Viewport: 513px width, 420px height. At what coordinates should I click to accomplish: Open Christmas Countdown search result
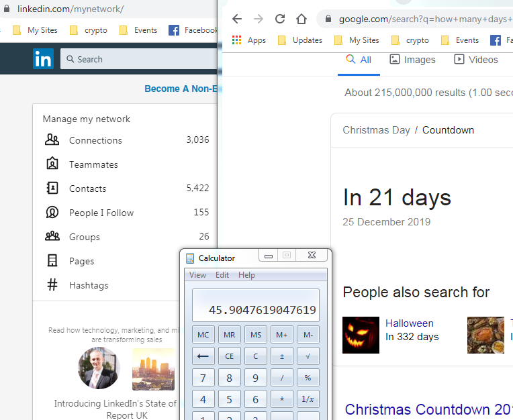tap(428, 409)
